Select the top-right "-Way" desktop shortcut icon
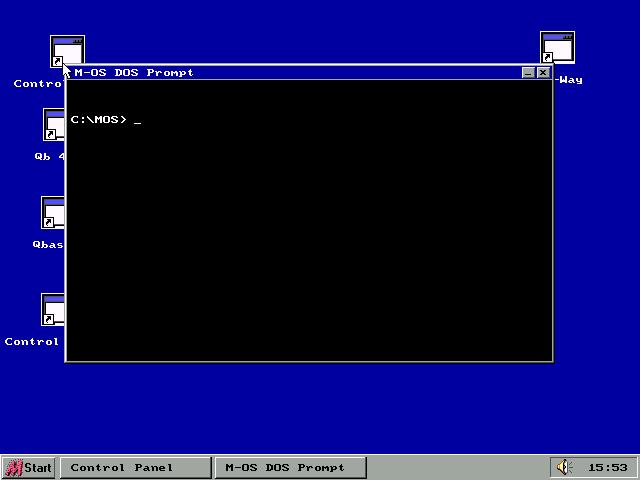The width and height of the screenshot is (640, 480). tap(557, 47)
